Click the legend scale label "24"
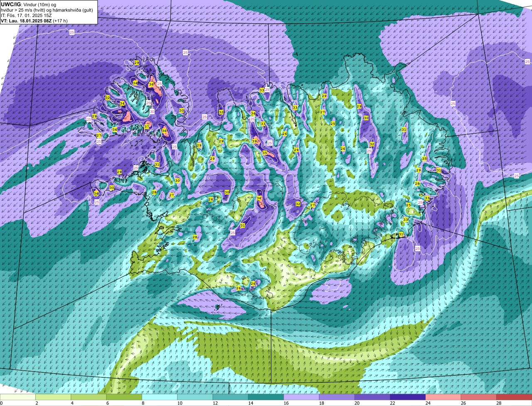 tap(428, 403)
